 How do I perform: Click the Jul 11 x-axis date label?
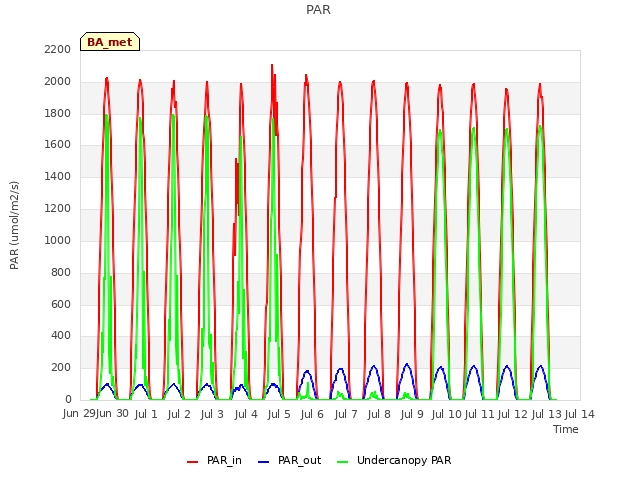[x=480, y=414]
